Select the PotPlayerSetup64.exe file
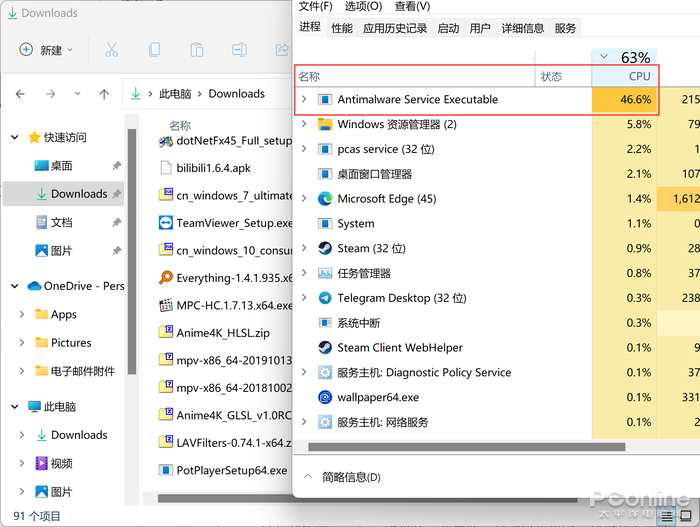The width and height of the screenshot is (700, 527). coord(223,470)
